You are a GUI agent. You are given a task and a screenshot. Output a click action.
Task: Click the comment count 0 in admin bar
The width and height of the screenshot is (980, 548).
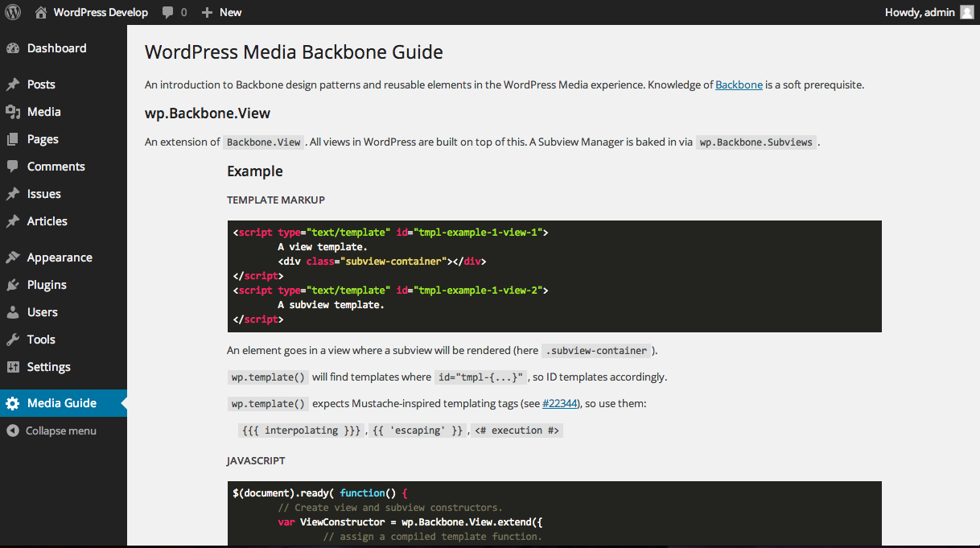[183, 12]
